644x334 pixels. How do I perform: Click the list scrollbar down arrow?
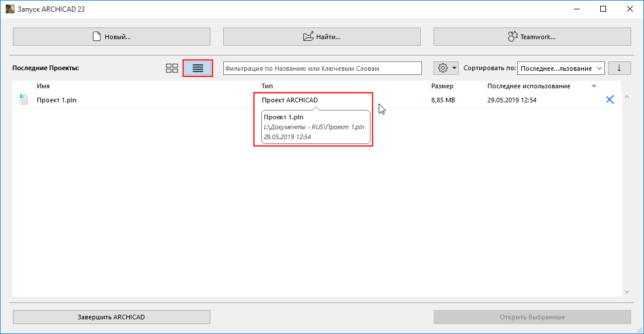point(626,291)
